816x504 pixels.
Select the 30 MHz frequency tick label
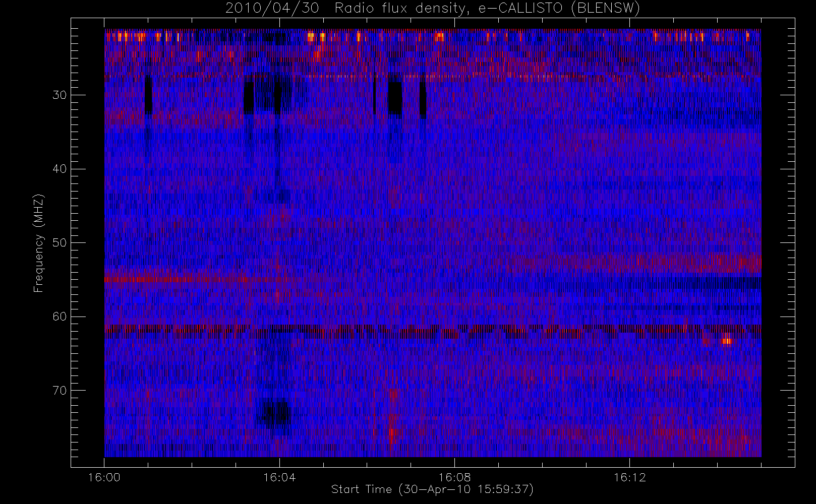click(x=60, y=95)
